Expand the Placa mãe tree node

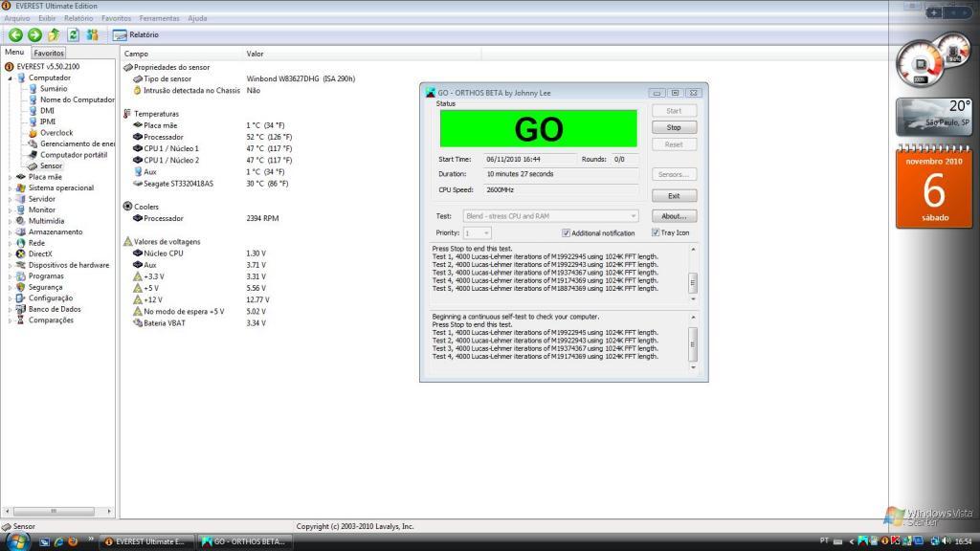10,177
